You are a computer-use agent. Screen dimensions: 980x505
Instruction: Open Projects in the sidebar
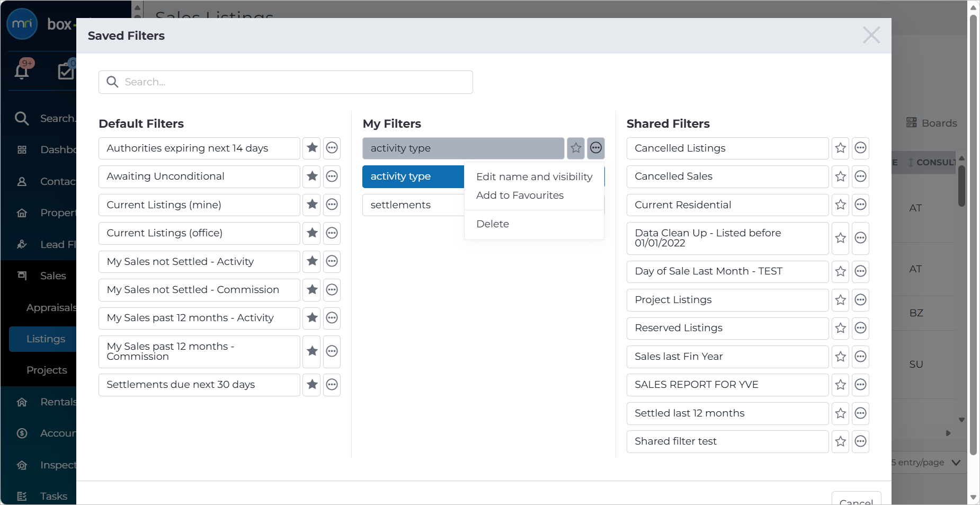click(x=47, y=370)
